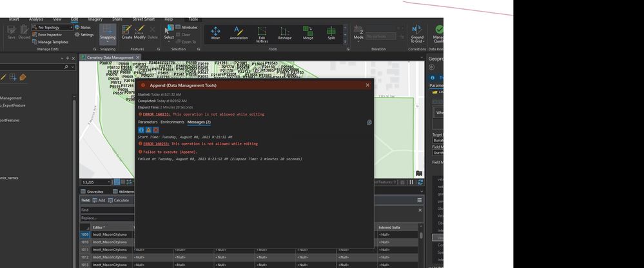The image size is (644, 268).
Task: Pause map drawing
Action: click(411, 182)
